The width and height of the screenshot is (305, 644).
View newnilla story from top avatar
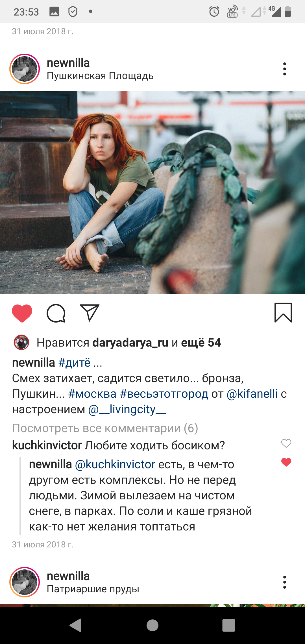coord(25,69)
